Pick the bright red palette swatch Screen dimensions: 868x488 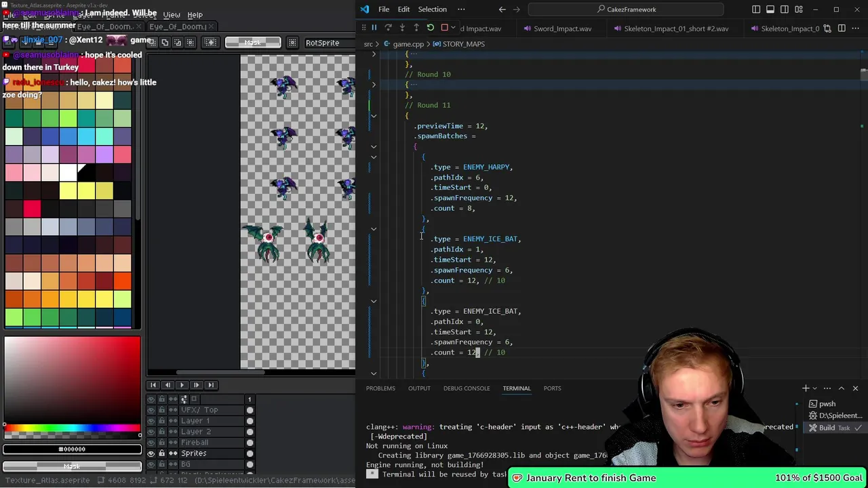[32, 209]
